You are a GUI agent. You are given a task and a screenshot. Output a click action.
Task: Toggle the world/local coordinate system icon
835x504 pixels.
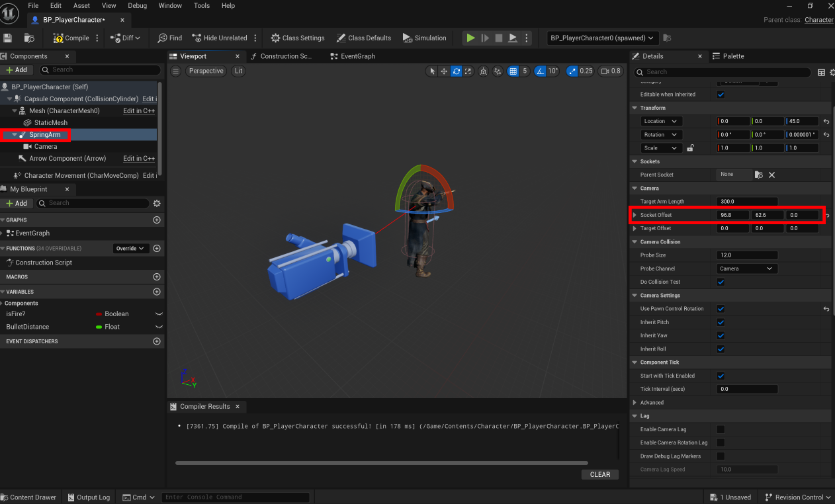pyautogui.click(x=483, y=71)
